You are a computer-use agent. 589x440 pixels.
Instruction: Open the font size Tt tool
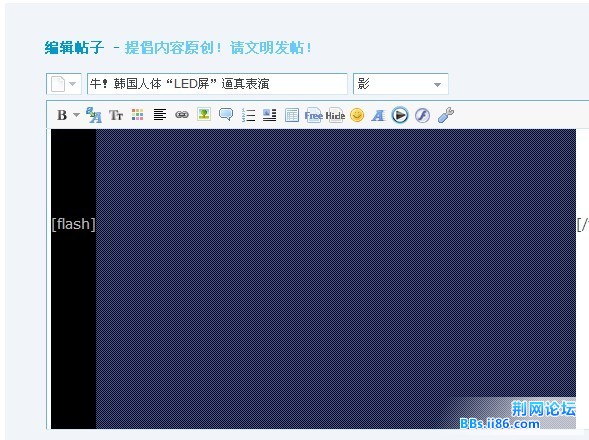tap(116, 115)
